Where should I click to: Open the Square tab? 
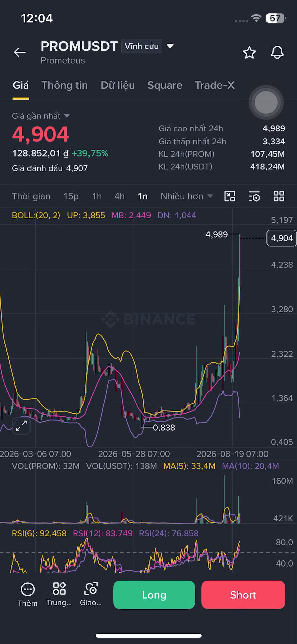pos(165,85)
